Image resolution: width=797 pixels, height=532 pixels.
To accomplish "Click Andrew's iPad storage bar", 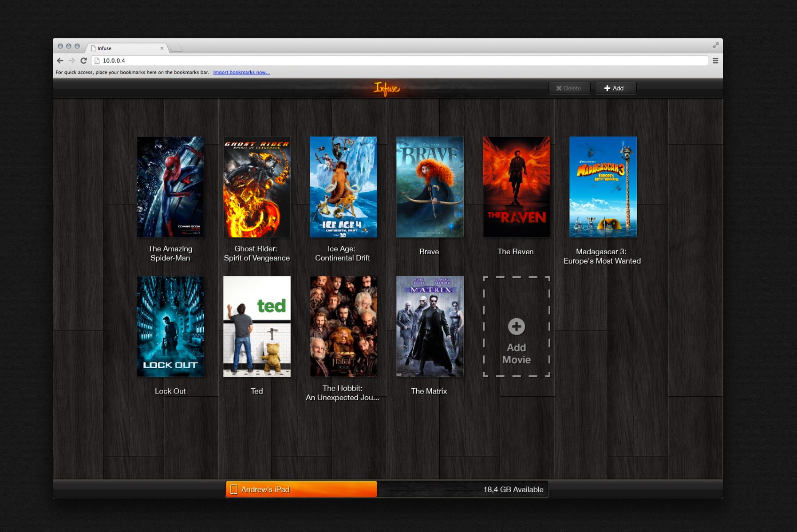I will coord(387,489).
